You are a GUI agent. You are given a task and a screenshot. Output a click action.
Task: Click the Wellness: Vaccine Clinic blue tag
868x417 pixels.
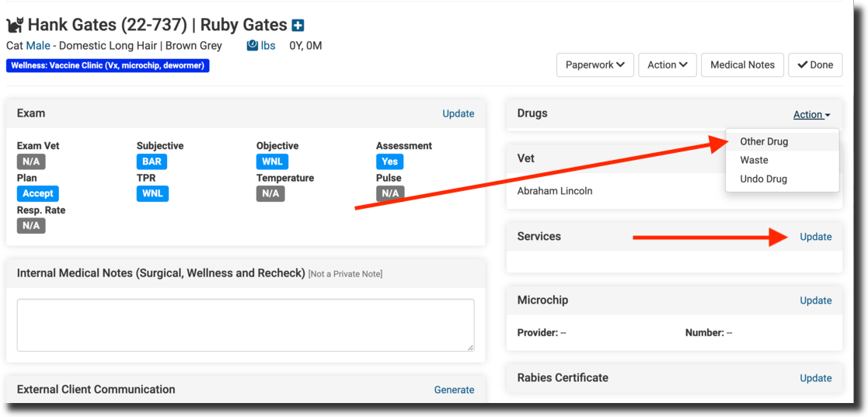107,66
